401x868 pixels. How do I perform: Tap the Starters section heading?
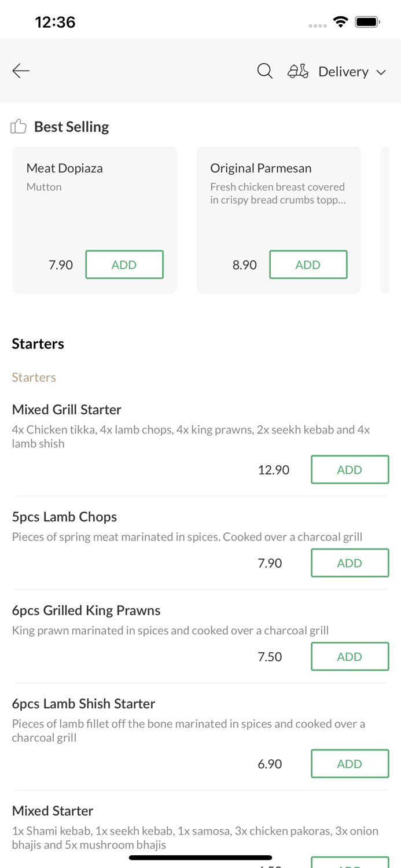click(x=38, y=344)
